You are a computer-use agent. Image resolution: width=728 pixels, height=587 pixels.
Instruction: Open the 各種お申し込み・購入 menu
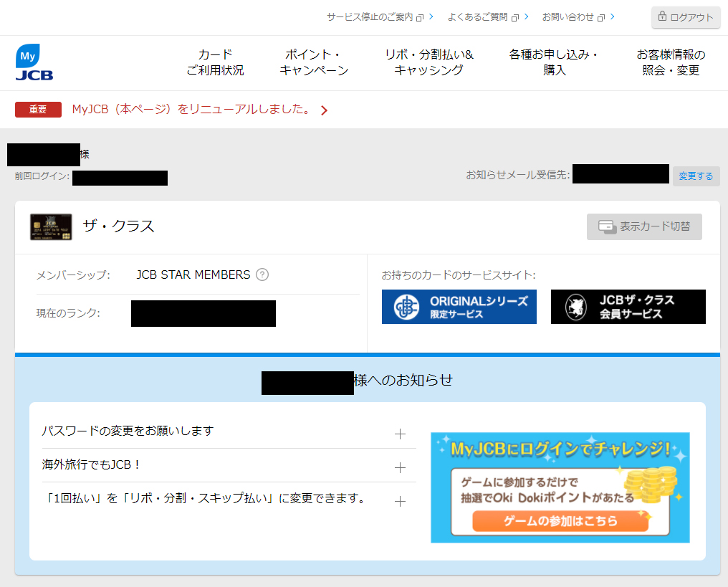(554, 62)
